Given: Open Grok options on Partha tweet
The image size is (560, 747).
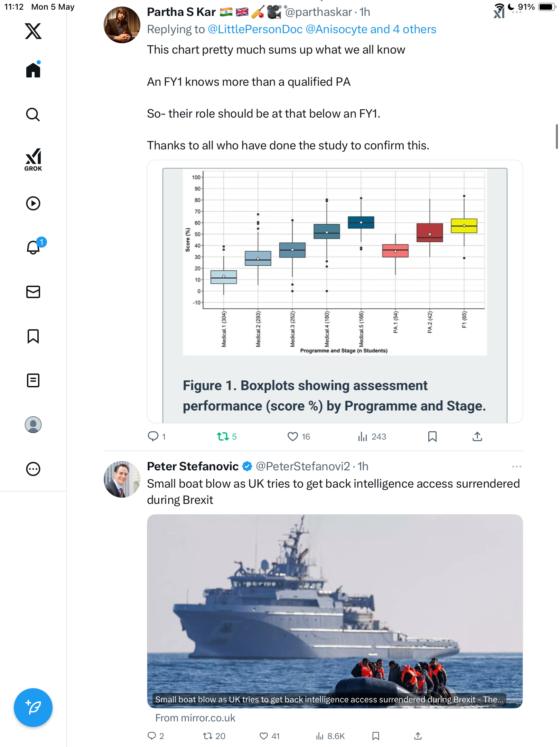Looking at the screenshot, I should click(499, 12).
